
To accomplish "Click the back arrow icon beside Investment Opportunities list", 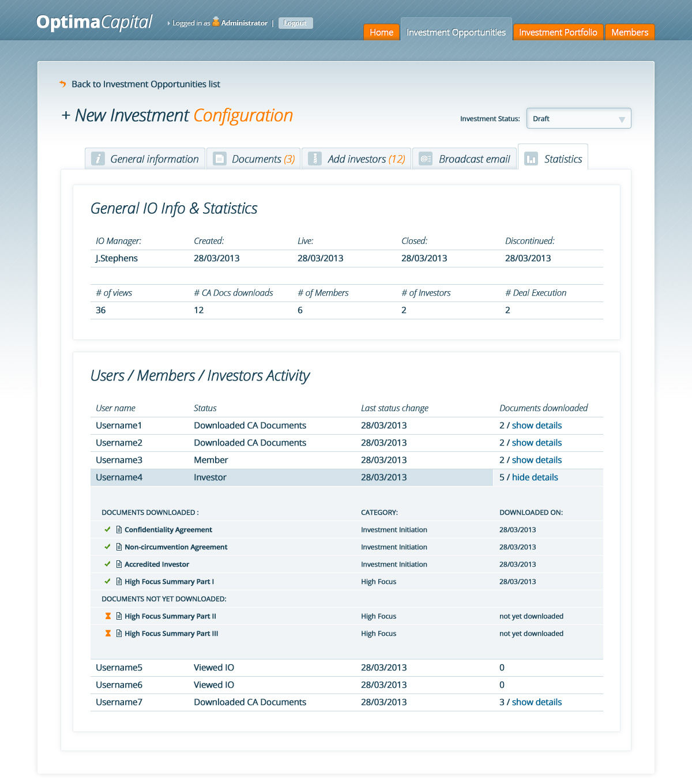I will click(62, 84).
